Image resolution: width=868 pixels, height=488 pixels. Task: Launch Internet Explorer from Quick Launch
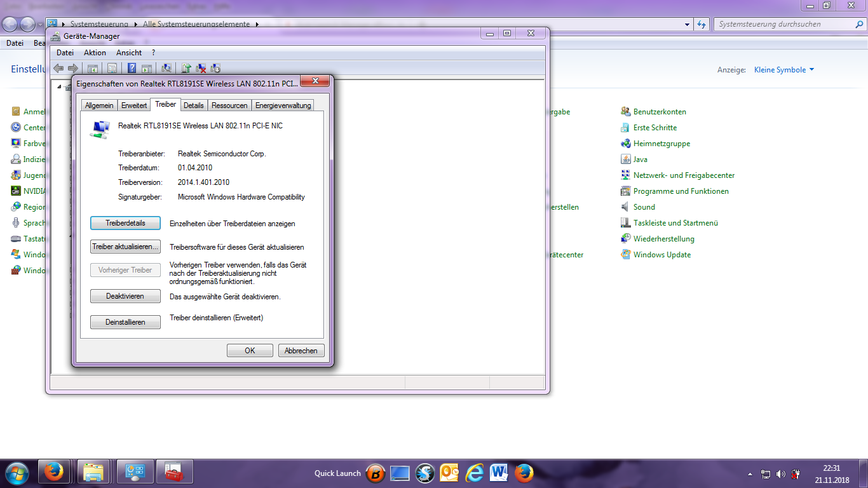475,473
